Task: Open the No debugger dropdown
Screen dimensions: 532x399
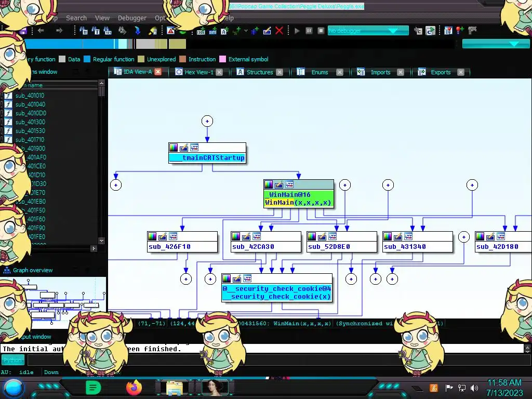Action: click(368, 31)
